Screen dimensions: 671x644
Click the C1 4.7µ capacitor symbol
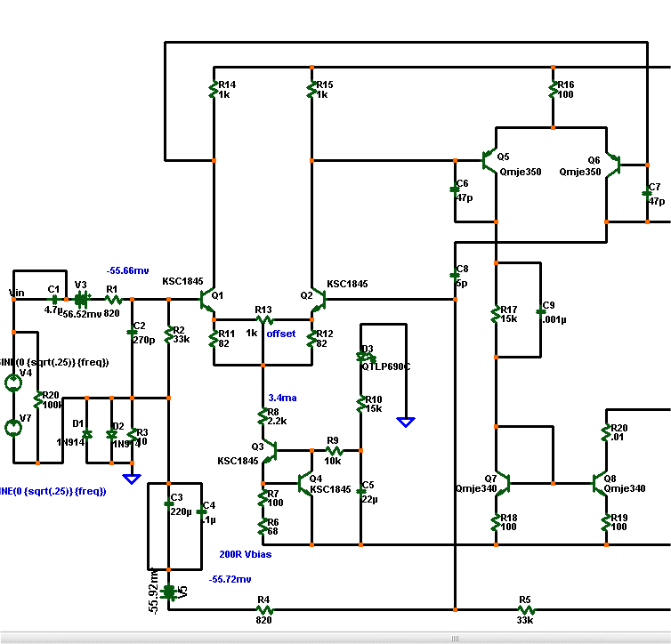coord(54,300)
